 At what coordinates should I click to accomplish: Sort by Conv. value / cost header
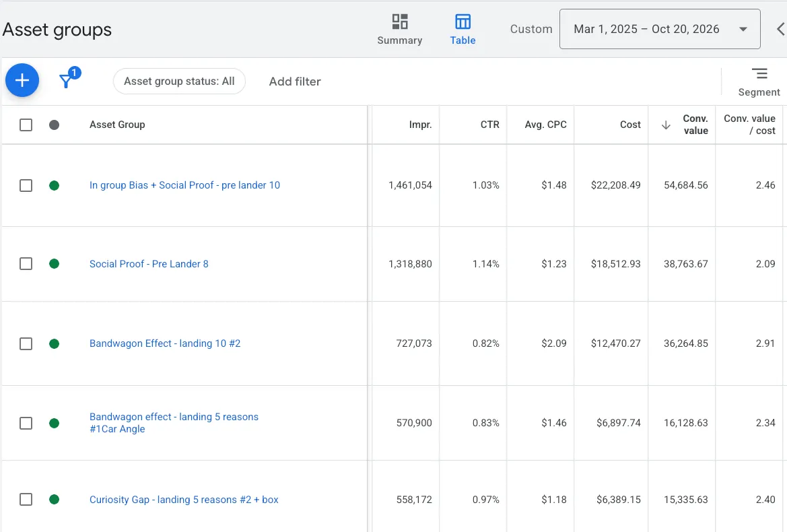(x=749, y=125)
